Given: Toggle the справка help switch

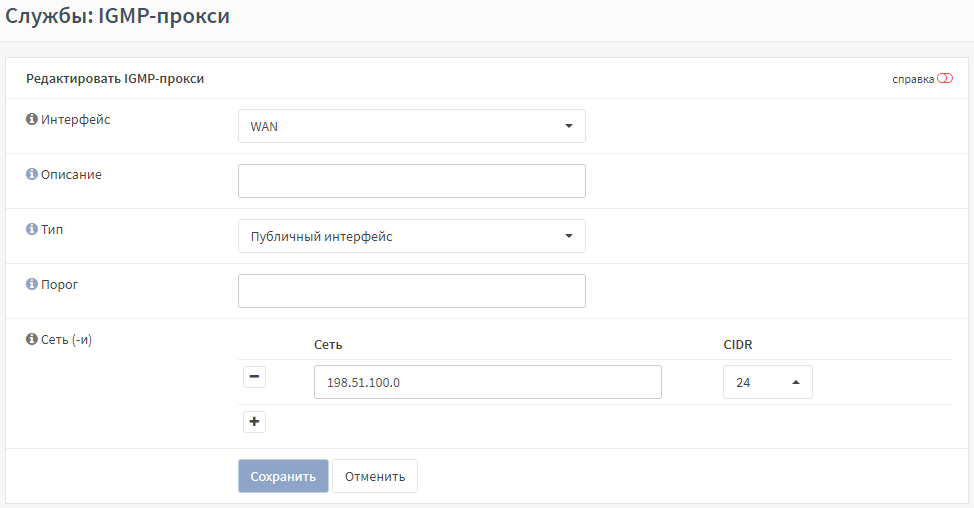Looking at the screenshot, I should (x=945, y=78).
